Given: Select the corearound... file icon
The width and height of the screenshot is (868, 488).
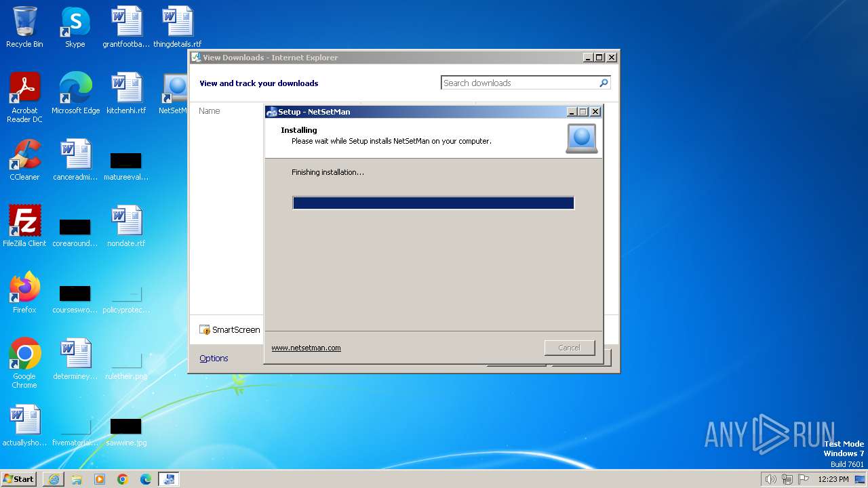Looking at the screenshot, I should click(75, 233).
